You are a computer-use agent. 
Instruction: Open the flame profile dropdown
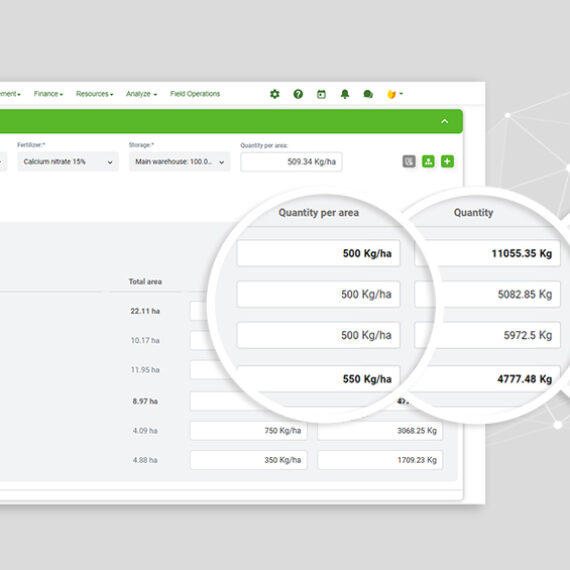(395, 94)
